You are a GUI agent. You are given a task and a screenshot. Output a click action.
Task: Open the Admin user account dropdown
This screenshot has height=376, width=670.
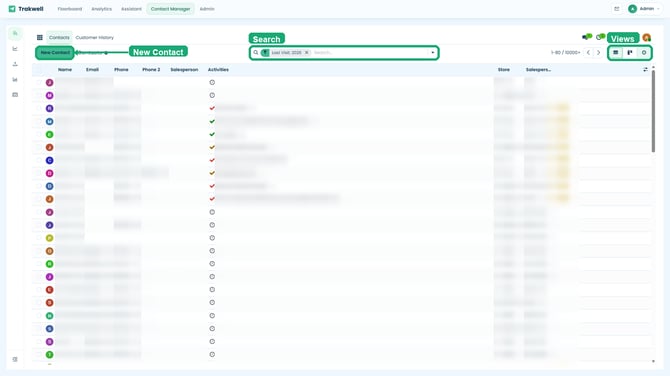(x=644, y=9)
